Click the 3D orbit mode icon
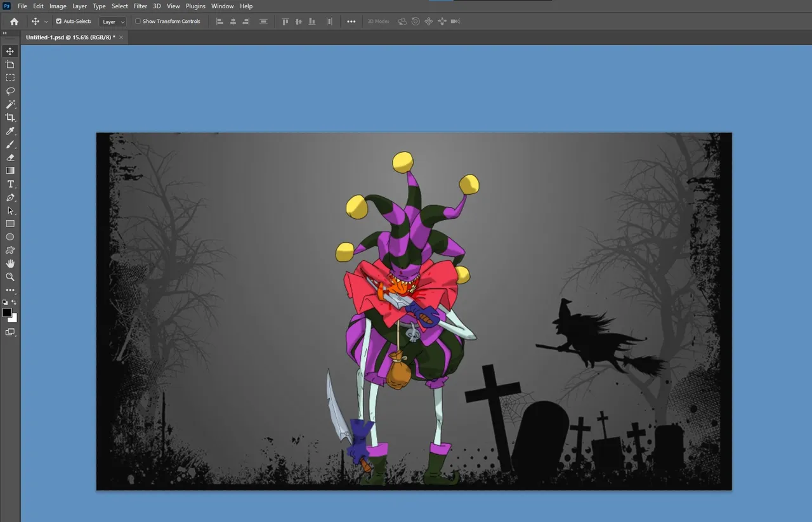Image resolution: width=812 pixels, height=522 pixels. point(402,22)
